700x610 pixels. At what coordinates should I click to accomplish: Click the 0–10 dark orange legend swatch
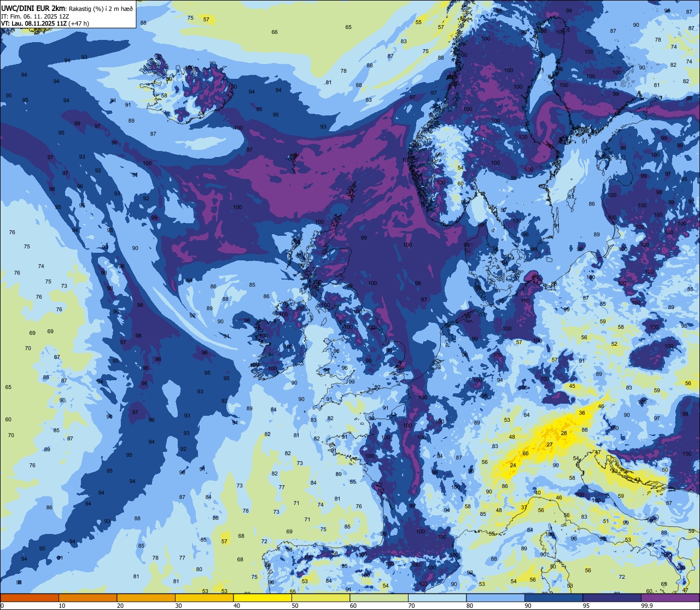click(x=30, y=597)
